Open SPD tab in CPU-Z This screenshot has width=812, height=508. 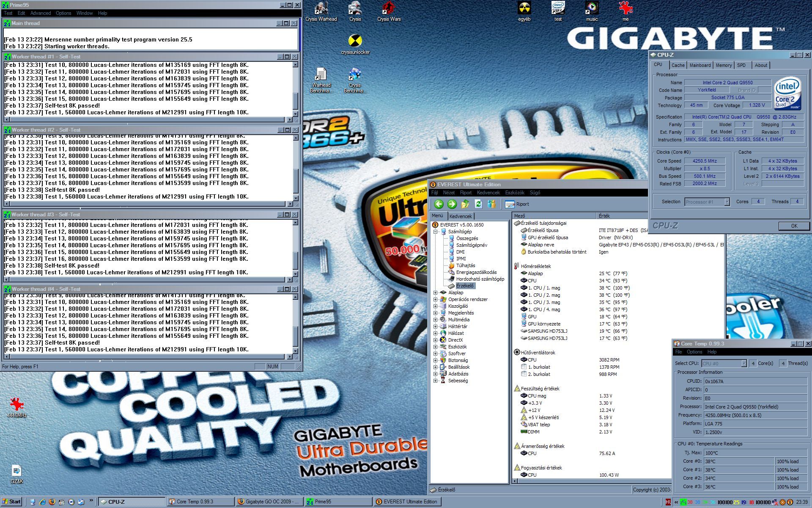click(741, 65)
